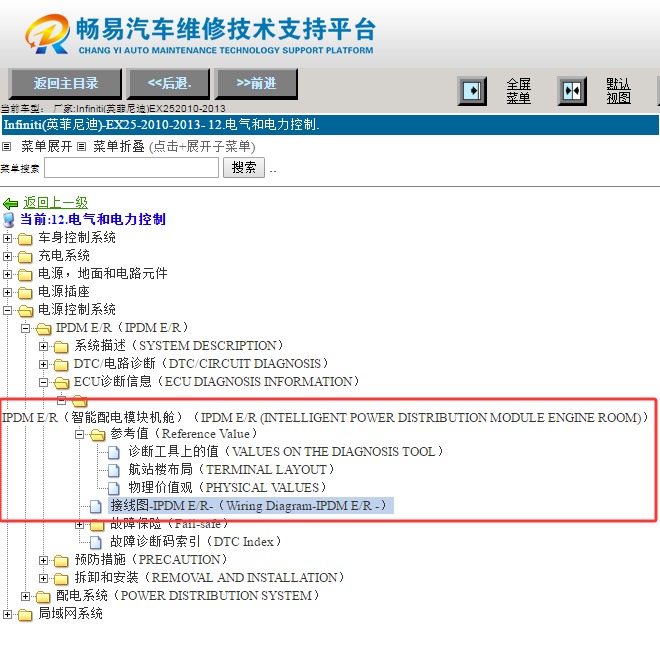Click the 参考值 open folder icon
The image size is (660, 654).
tap(98, 435)
